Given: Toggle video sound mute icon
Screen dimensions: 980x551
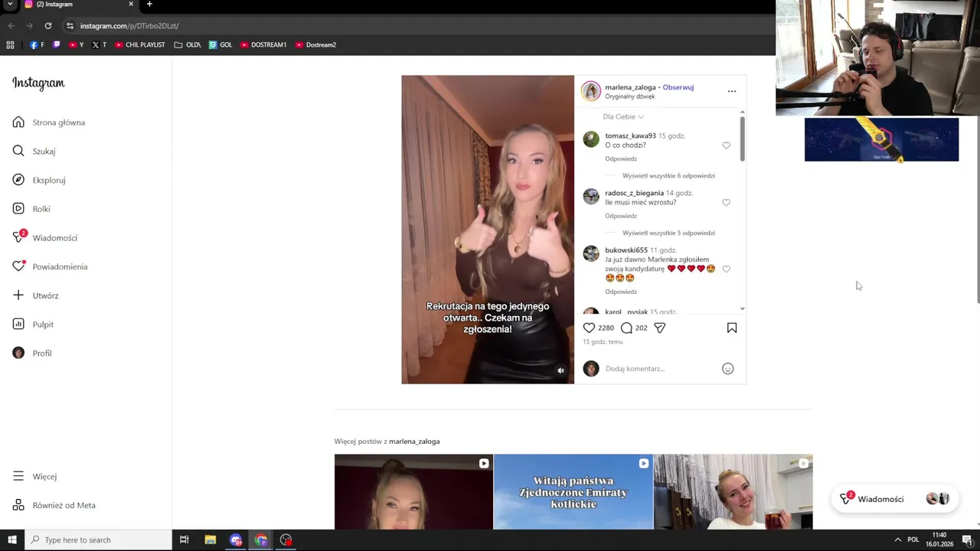Looking at the screenshot, I should click(560, 370).
